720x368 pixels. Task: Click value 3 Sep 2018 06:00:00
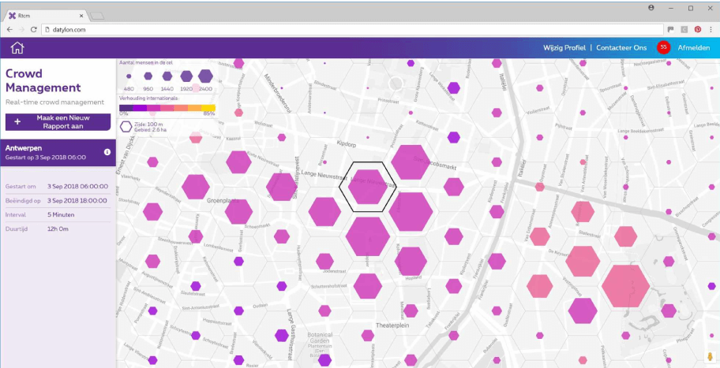pos(78,187)
